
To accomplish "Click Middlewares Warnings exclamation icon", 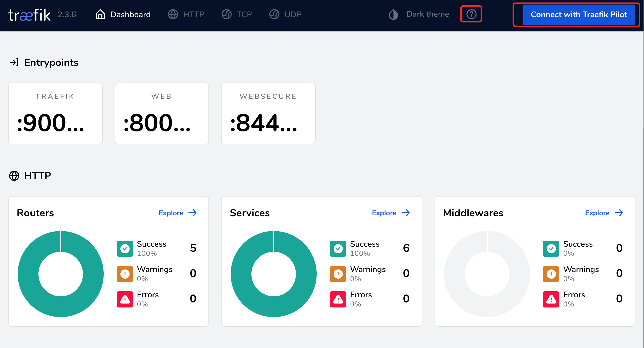I will coord(551,274).
